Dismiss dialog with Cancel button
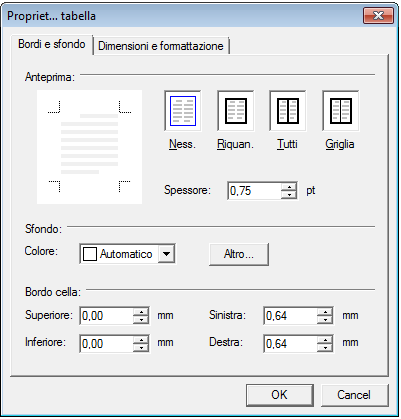This screenshot has height=419, width=401. 354,395
